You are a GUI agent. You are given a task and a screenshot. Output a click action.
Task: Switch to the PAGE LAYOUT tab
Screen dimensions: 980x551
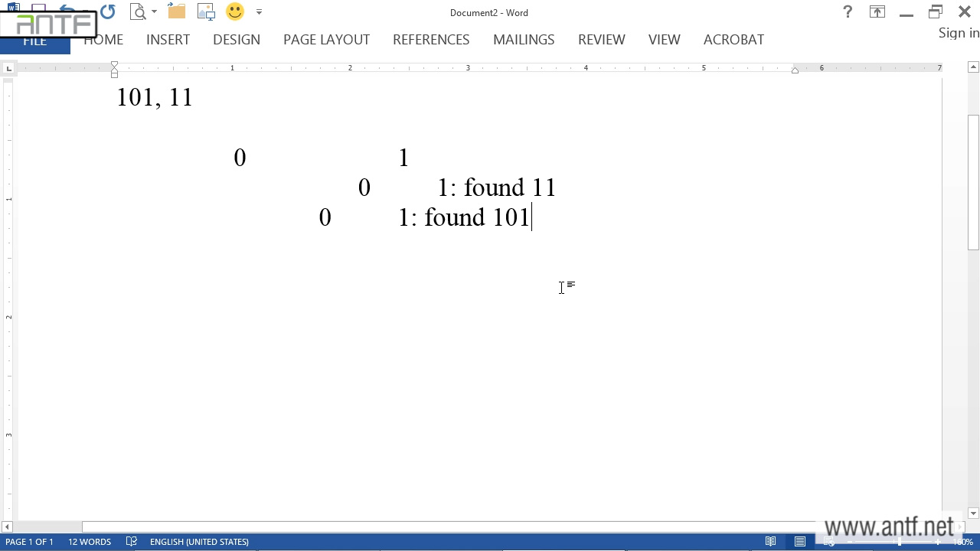(x=326, y=40)
